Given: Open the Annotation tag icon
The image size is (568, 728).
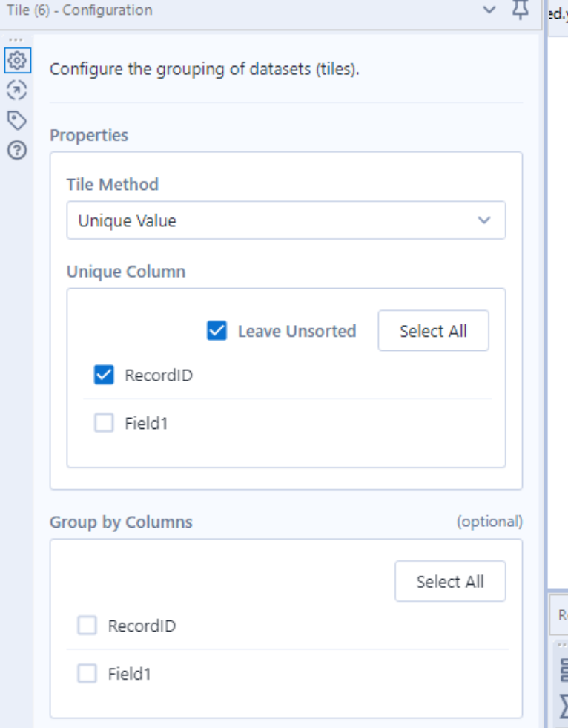Looking at the screenshot, I should tap(16, 120).
